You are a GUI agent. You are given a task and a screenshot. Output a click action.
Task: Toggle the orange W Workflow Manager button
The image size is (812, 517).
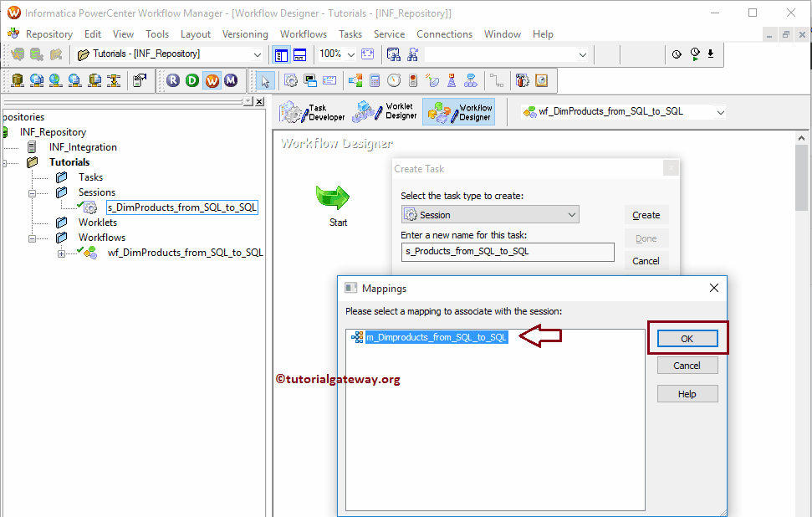pyautogui.click(x=212, y=80)
